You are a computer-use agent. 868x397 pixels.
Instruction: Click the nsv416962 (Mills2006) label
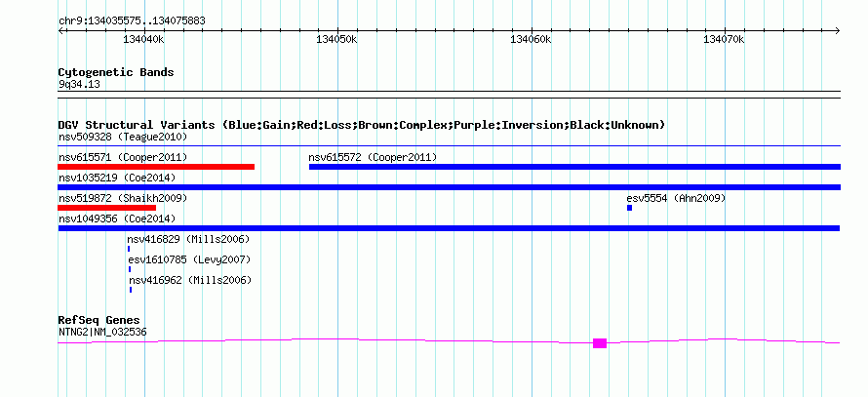[x=190, y=280]
